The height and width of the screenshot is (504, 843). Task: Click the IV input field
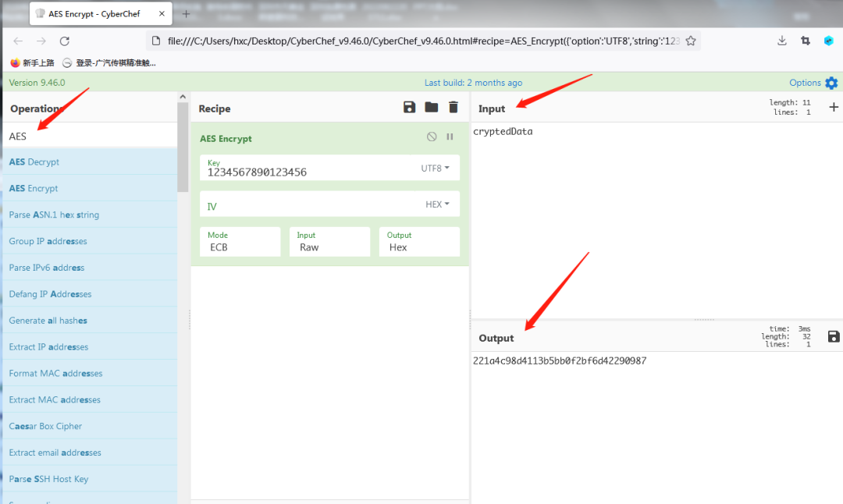[309, 204]
